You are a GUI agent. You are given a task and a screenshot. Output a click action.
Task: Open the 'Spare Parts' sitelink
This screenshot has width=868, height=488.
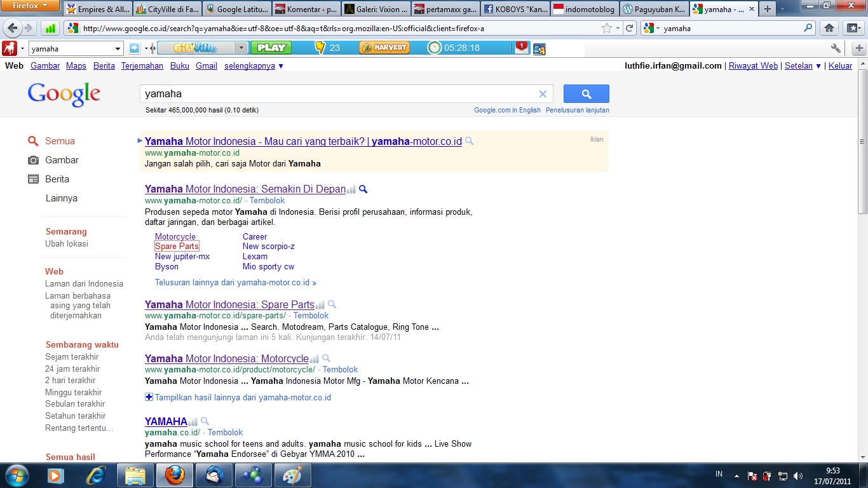[177, 246]
